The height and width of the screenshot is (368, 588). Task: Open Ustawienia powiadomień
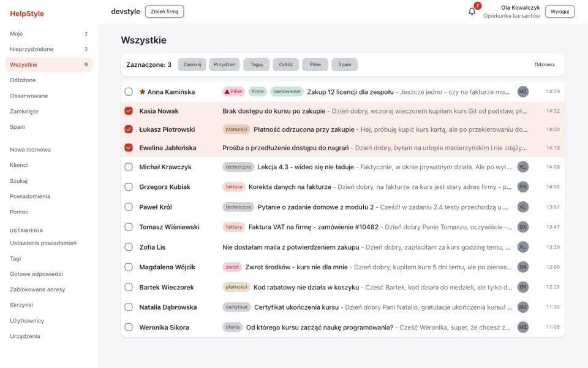(x=49, y=243)
